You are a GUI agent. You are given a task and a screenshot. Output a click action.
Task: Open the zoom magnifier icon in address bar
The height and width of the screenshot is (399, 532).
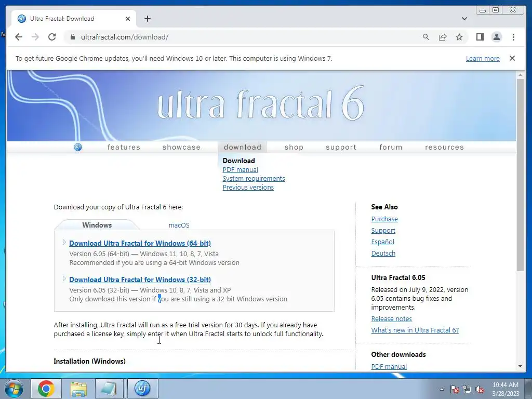coord(426,37)
